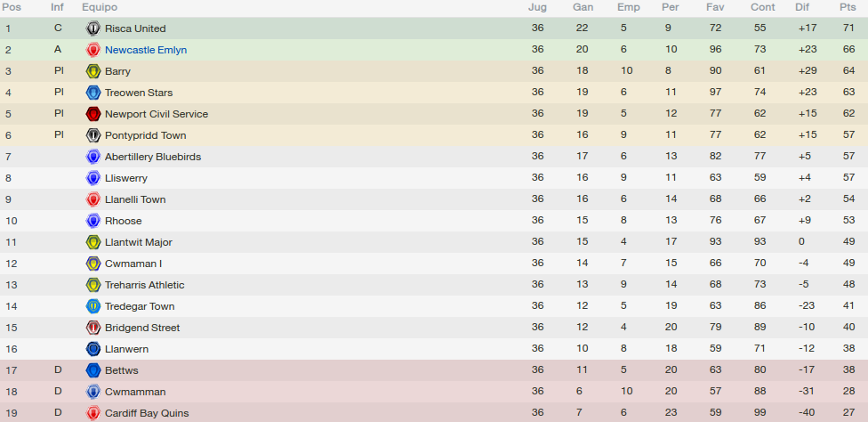Click the Llanwern dark blue badge icon

pos(93,349)
